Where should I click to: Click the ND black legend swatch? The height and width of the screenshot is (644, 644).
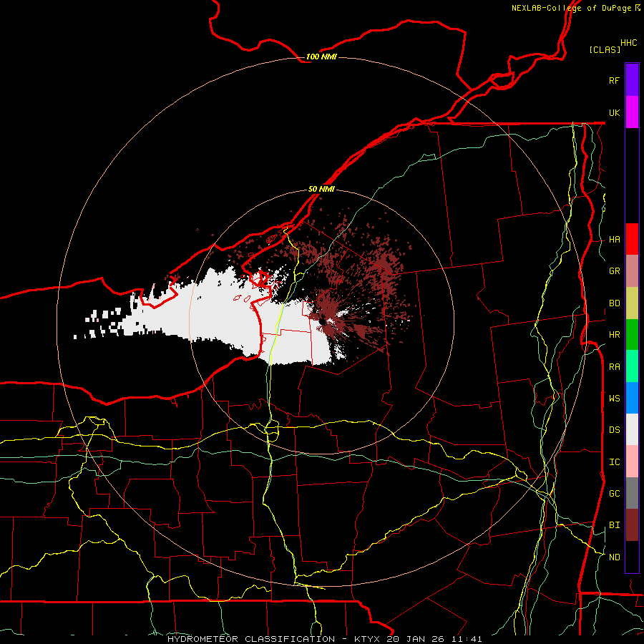click(x=632, y=557)
